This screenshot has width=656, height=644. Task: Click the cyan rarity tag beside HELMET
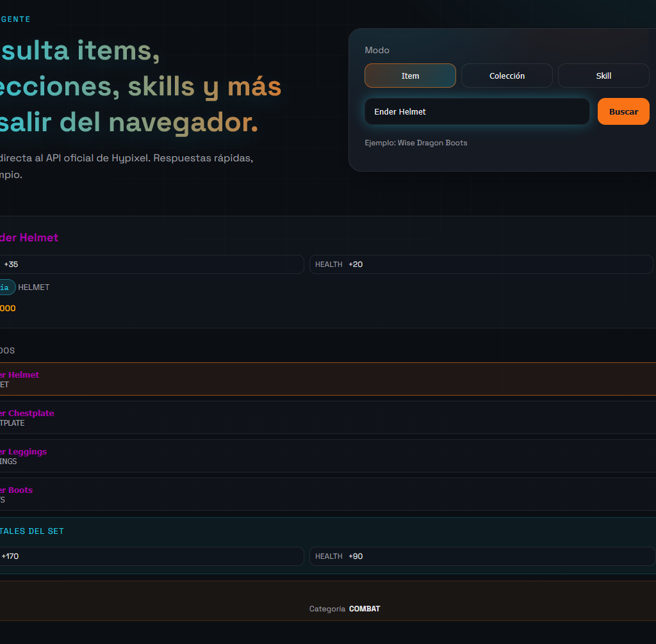pyautogui.click(x=6, y=287)
